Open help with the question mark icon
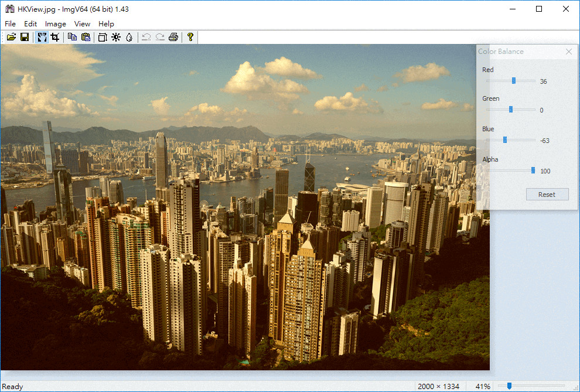 click(x=190, y=37)
